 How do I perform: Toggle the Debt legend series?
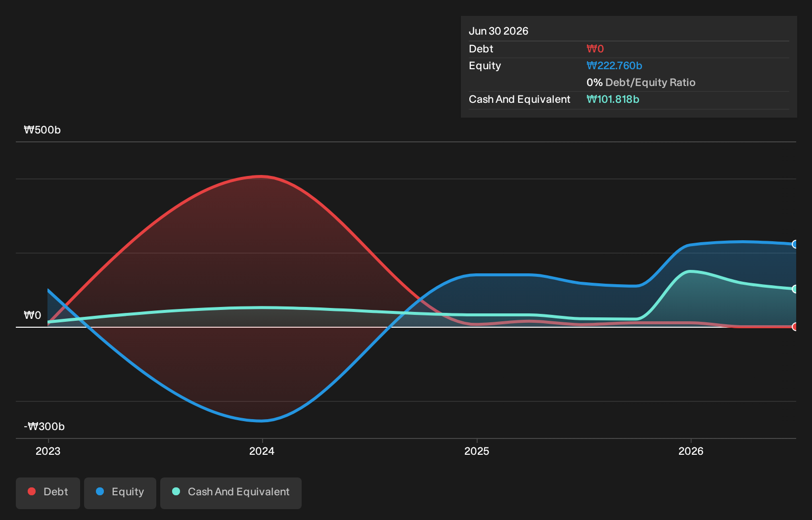[48, 493]
